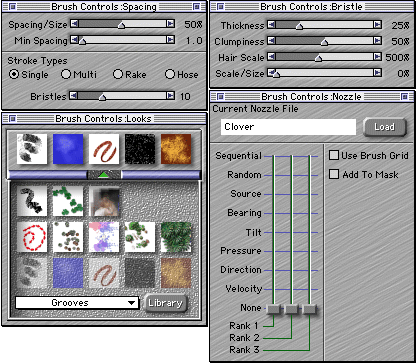Pick the blurred portrait look
Screen dimensions: 416x364
[x=104, y=201]
